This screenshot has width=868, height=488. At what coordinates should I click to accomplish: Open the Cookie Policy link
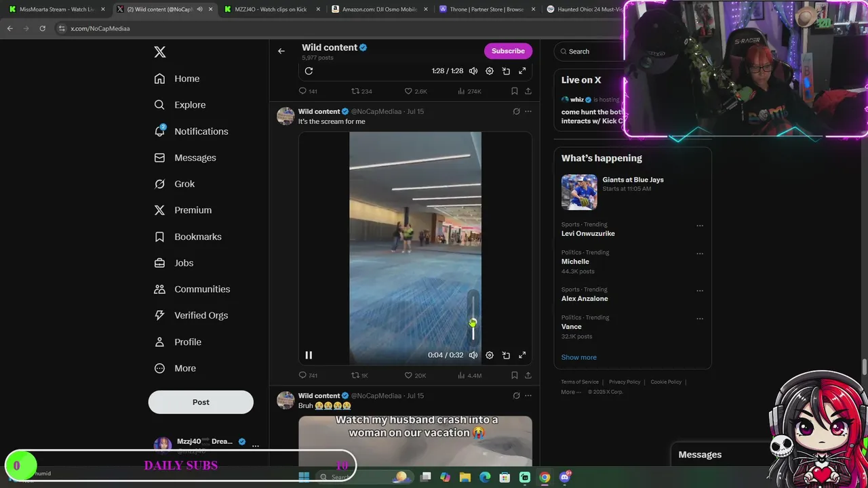point(666,382)
